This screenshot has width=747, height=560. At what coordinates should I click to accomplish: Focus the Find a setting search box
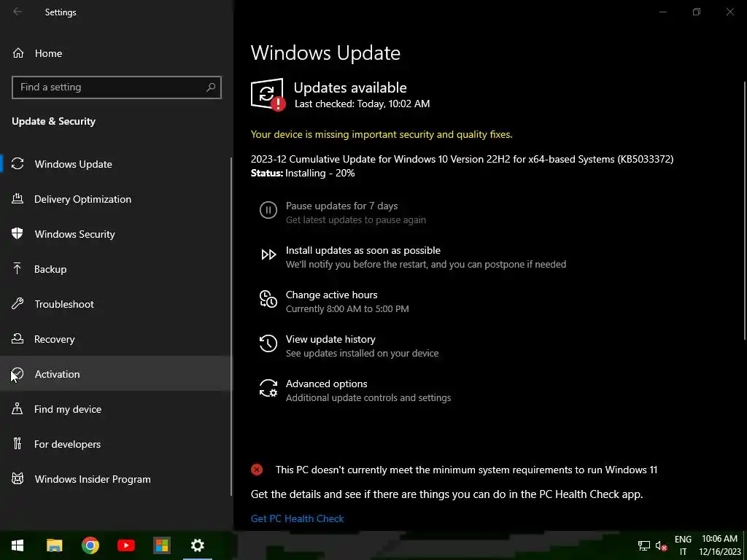click(x=116, y=87)
